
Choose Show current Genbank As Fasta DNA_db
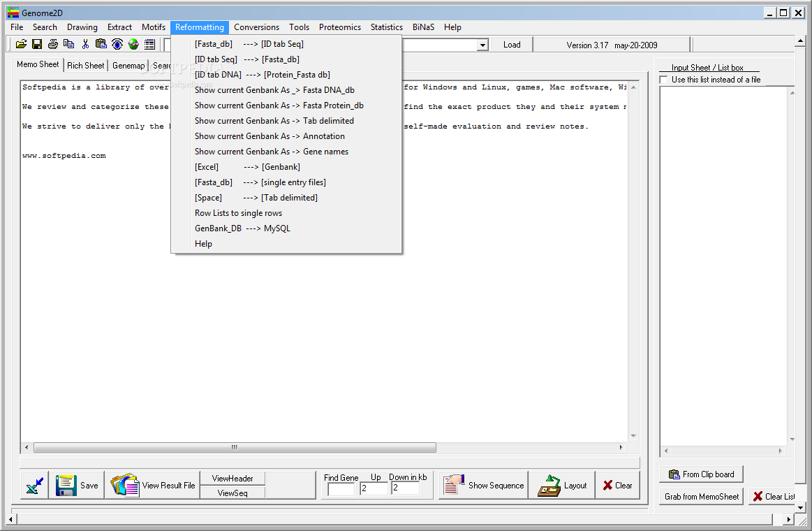286,90
